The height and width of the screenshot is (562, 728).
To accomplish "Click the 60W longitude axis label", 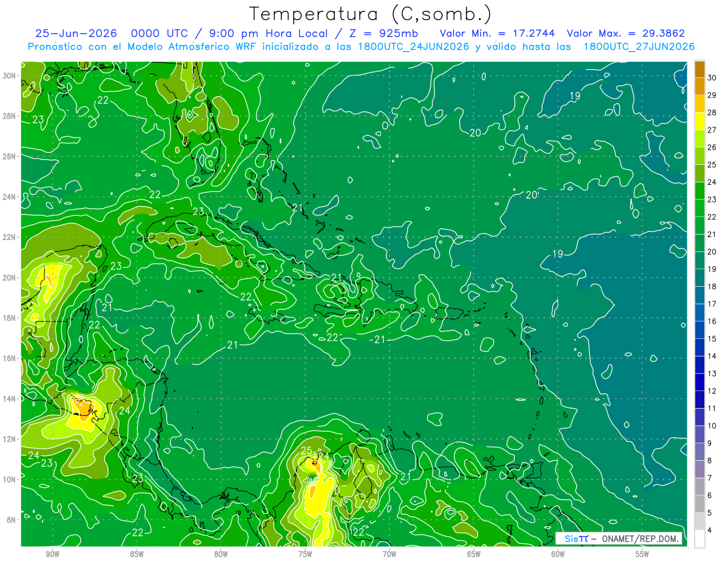I will [x=558, y=554].
